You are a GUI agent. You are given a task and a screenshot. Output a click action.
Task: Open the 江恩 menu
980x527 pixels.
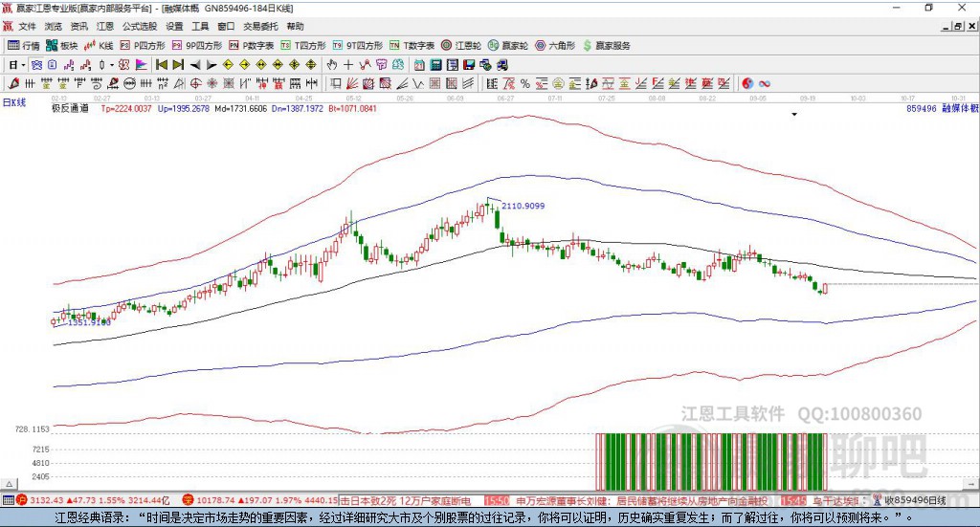105,26
